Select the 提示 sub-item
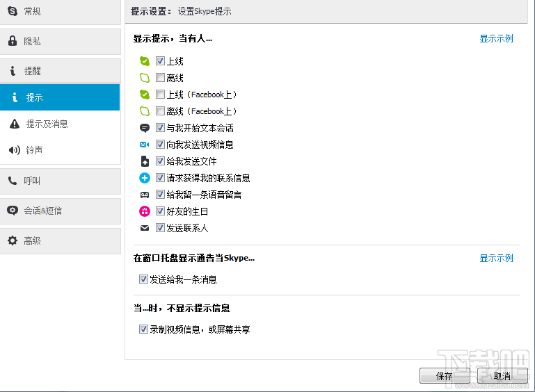This screenshot has height=392, width=535. 60,97
